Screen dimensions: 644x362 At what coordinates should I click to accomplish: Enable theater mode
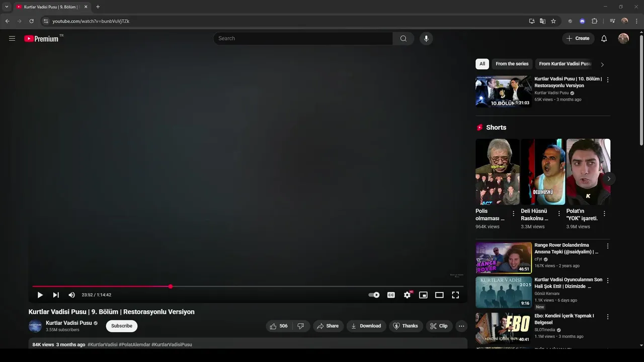439,295
